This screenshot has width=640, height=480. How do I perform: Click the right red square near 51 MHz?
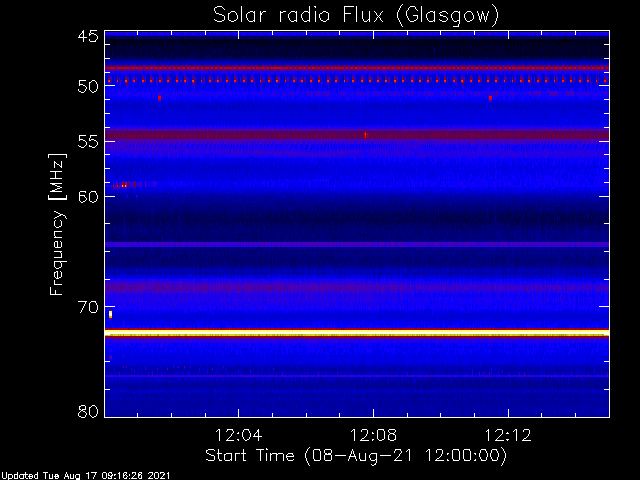click(490, 98)
